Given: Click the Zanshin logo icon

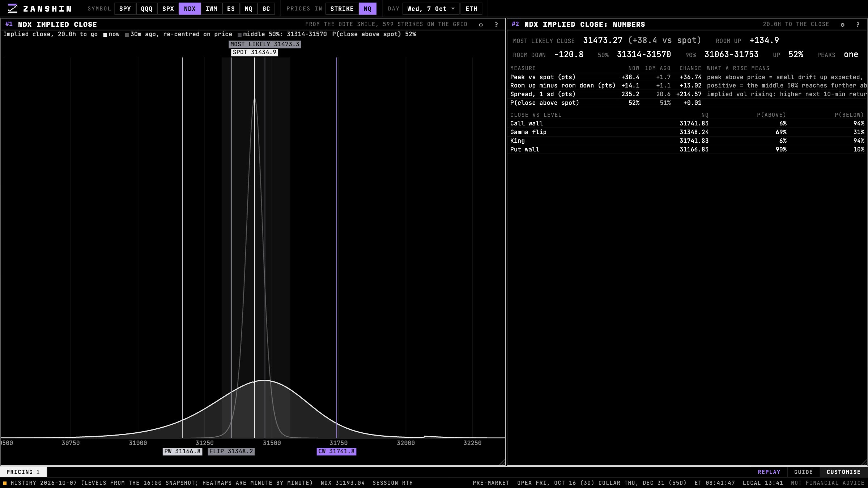Looking at the screenshot, I should (13, 9).
